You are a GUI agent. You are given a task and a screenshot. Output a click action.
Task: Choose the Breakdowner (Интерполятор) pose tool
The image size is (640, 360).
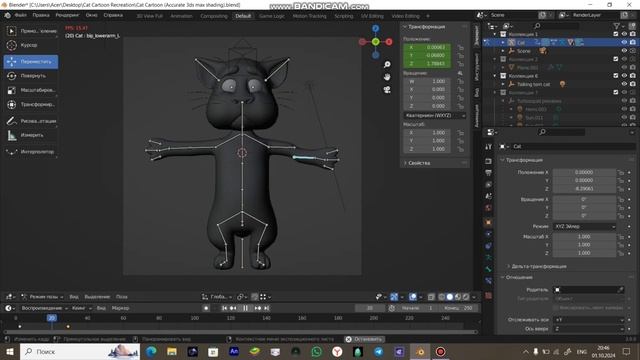pyautogui.click(x=31, y=152)
